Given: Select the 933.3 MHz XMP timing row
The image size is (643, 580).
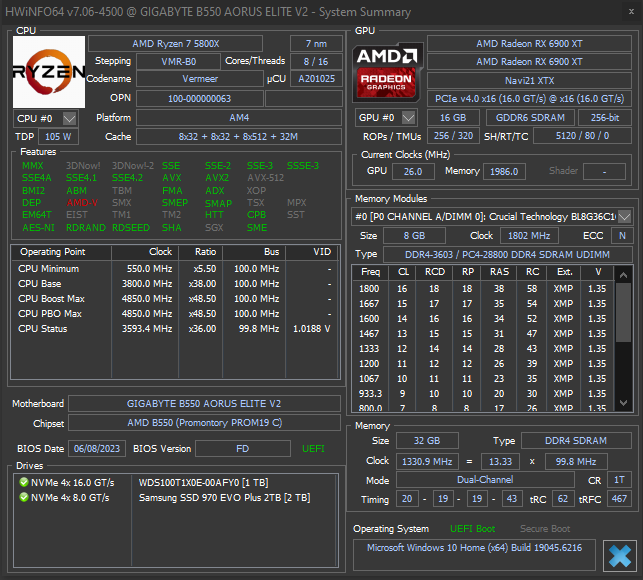Looking at the screenshot, I should coord(483,394).
